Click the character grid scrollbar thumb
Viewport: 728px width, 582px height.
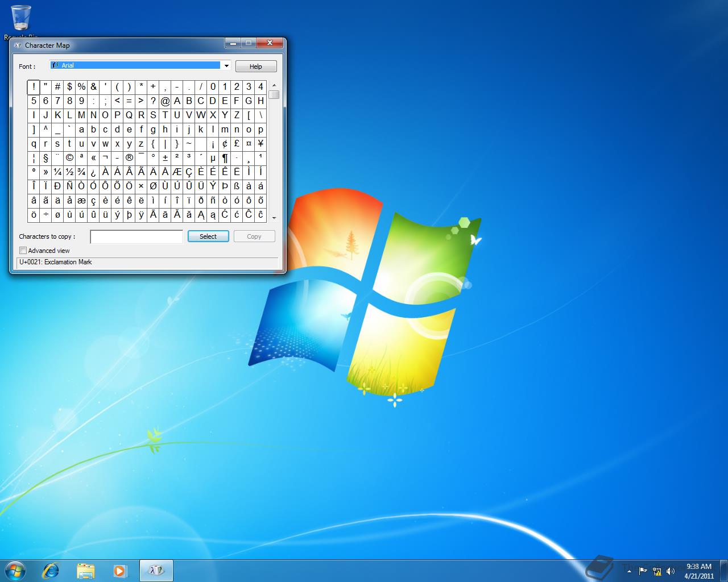point(274,94)
